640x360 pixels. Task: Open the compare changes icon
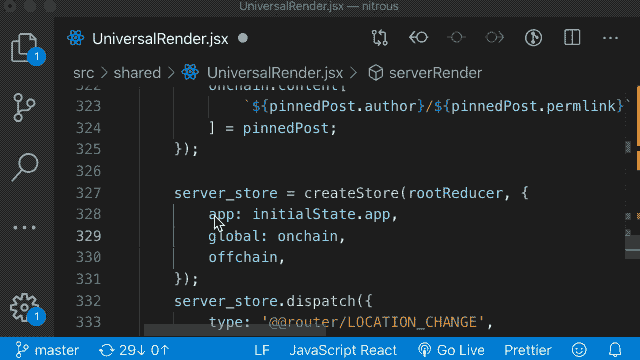[x=380, y=38]
